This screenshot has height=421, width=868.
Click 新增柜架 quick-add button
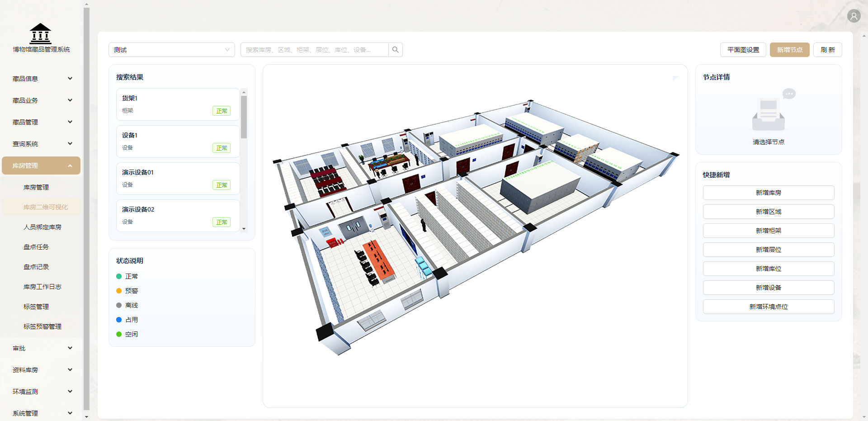click(769, 231)
